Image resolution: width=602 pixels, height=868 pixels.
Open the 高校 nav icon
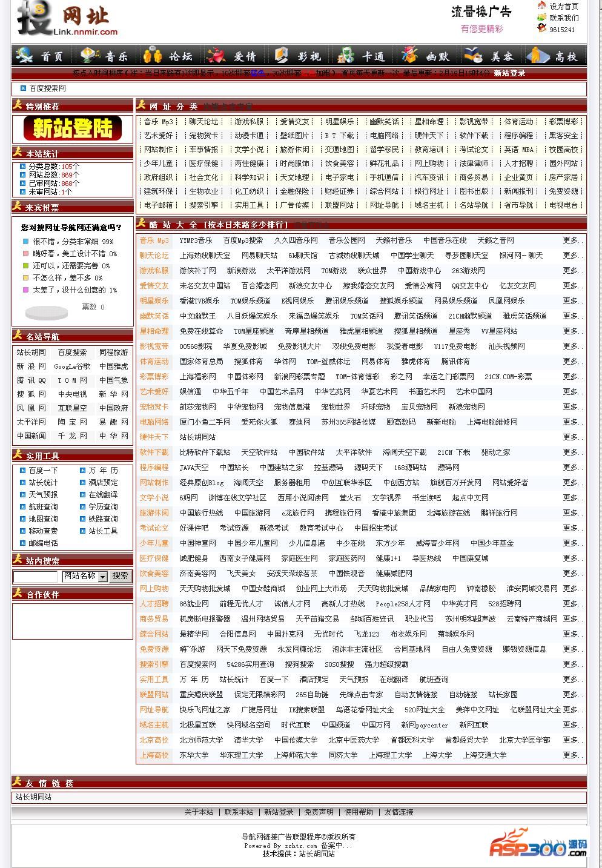538,55
